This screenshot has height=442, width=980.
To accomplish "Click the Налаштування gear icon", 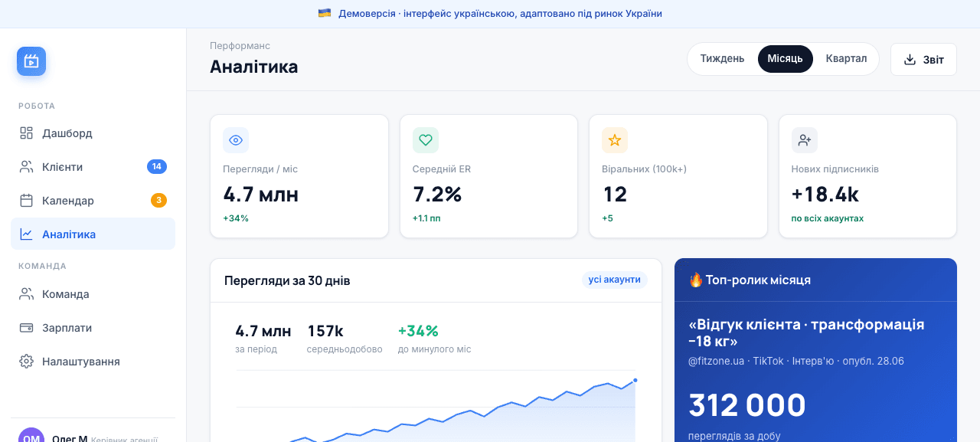I will tap(27, 362).
